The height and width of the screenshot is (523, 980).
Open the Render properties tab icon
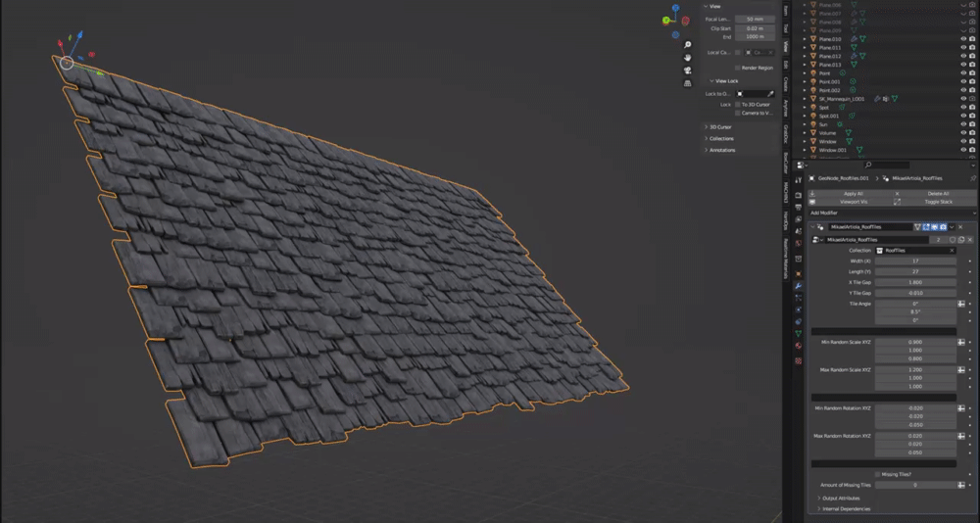(798, 195)
